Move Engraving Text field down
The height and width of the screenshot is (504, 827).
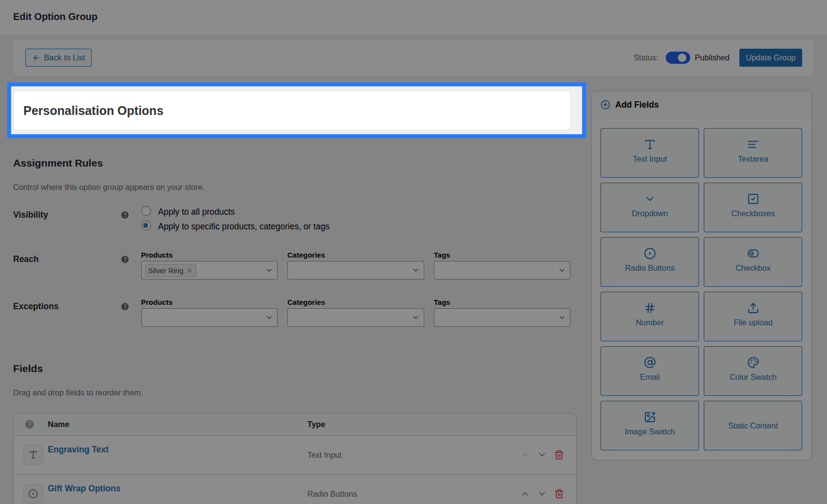[542, 455]
